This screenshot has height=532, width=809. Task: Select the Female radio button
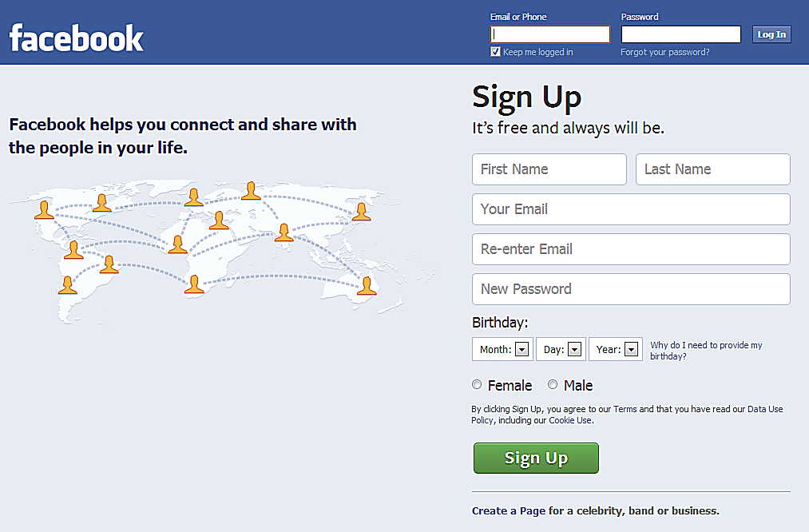(x=477, y=384)
